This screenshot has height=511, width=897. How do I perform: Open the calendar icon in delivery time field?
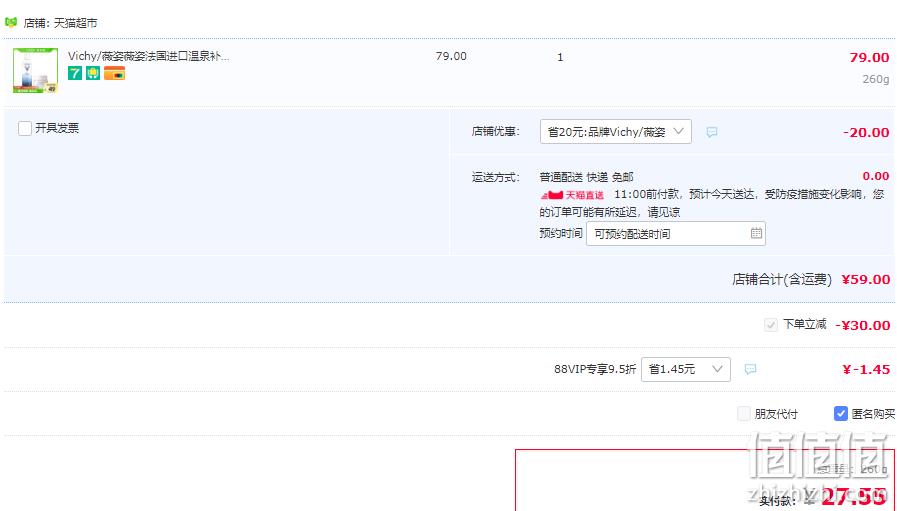[756, 233]
